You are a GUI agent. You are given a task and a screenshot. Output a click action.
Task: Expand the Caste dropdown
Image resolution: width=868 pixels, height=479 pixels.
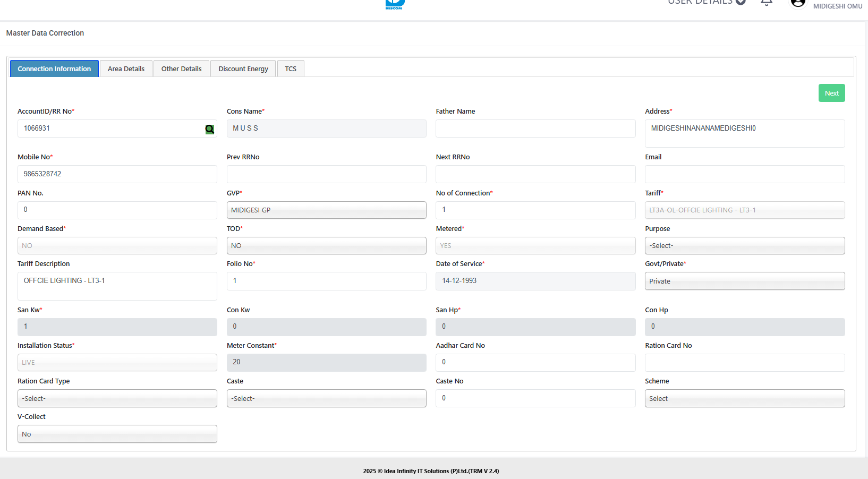pos(326,398)
